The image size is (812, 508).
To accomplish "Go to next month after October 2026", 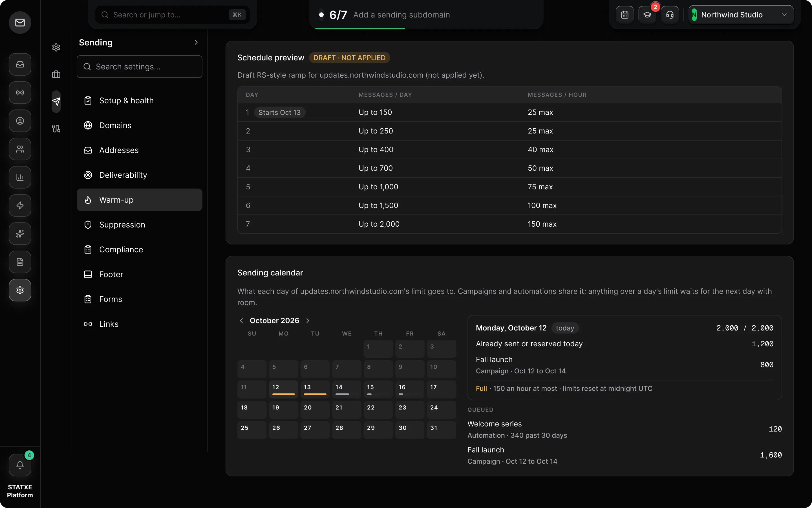I will pyautogui.click(x=308, y=321).
